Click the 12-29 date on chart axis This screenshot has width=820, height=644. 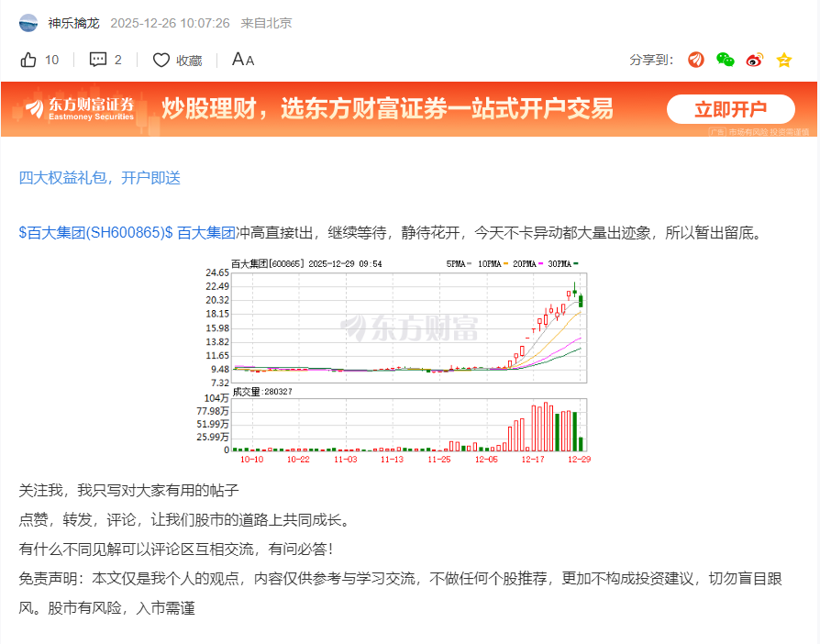[579, 460]
